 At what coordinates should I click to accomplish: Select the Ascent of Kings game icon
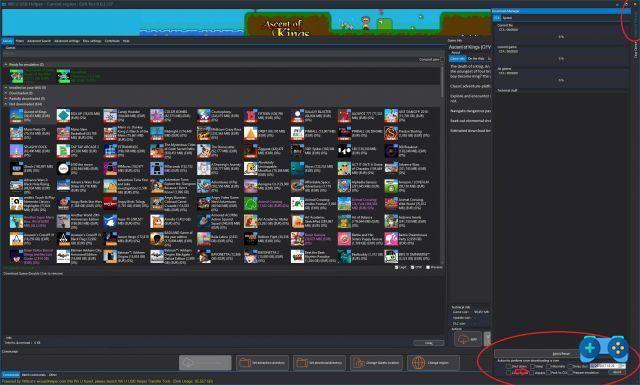(x=17, y=116)
